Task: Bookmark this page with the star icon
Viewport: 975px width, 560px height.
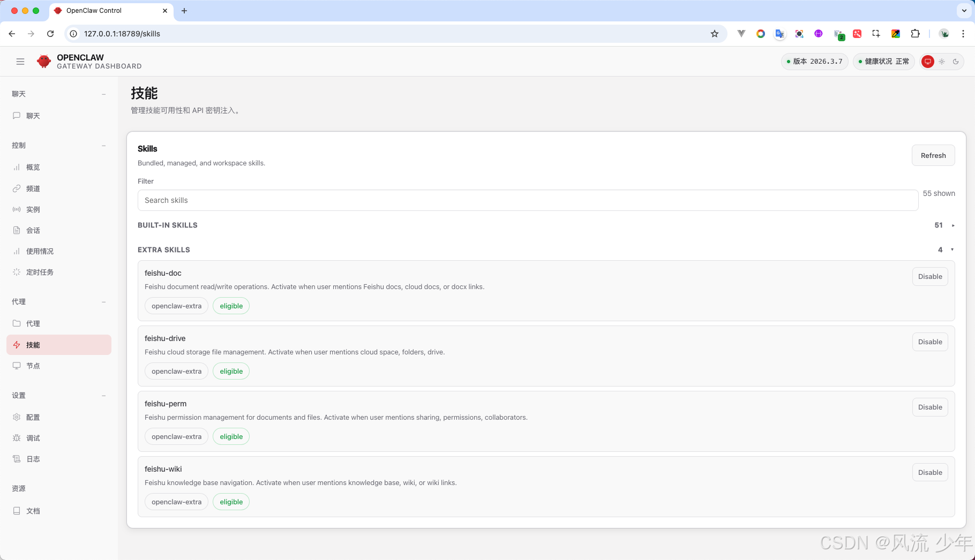Action: coord(714,34)
